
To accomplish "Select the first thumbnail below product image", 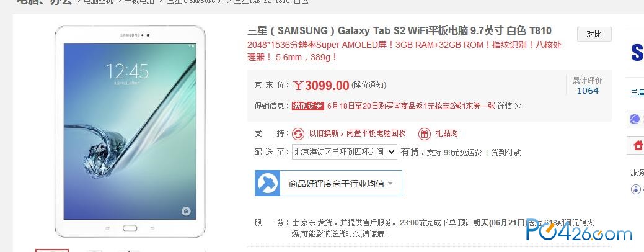I will [51, 250].
